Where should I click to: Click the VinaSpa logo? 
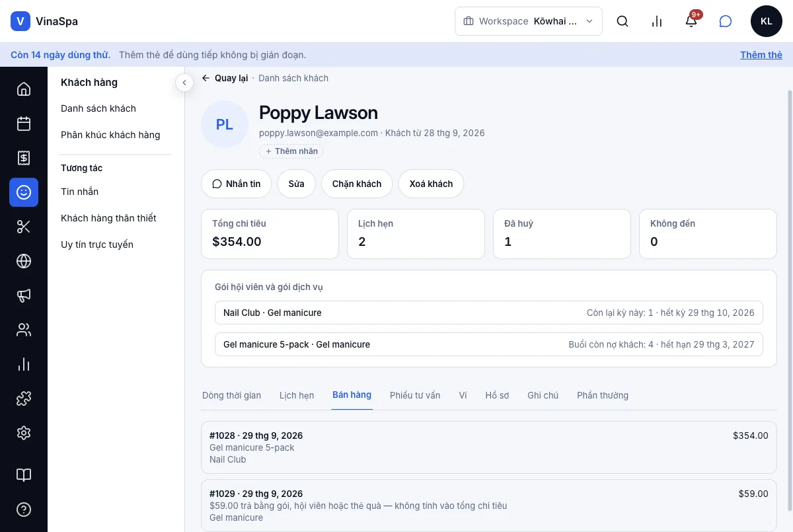pyautogui.click(x=44, y=21)
